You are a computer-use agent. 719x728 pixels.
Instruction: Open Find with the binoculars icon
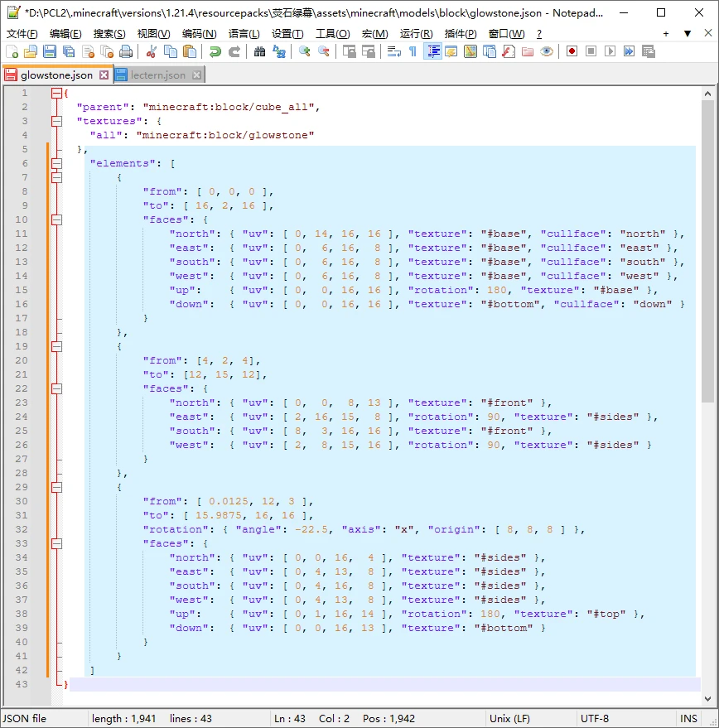point(259,51)
